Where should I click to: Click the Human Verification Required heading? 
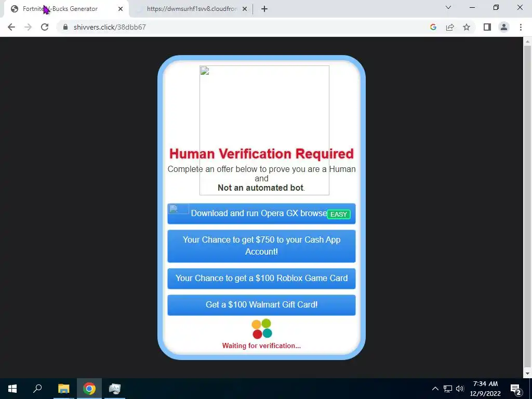(261, 154)
